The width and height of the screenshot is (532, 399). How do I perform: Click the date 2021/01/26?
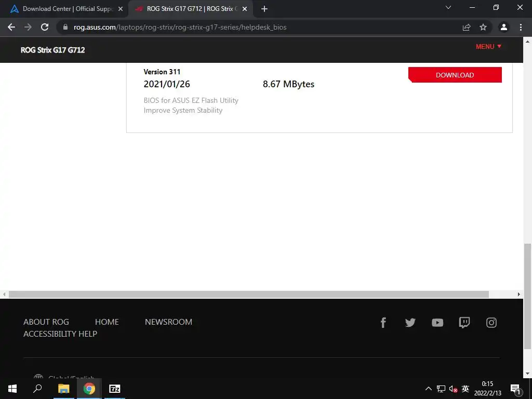[x=167, y=84]
